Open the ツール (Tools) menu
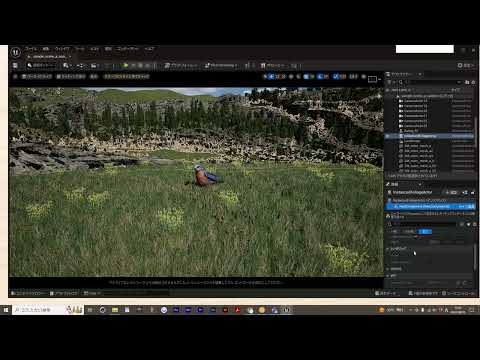 click(x=79, y=49)
